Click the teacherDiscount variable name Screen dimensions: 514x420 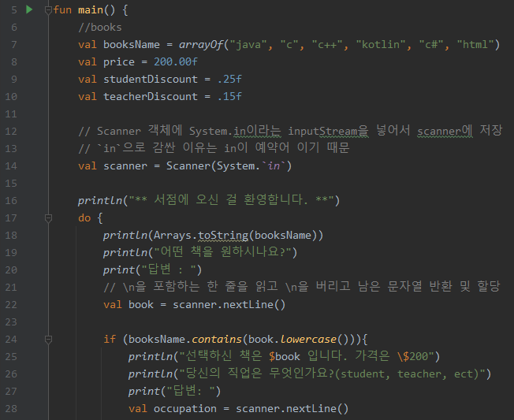point(151,97)
